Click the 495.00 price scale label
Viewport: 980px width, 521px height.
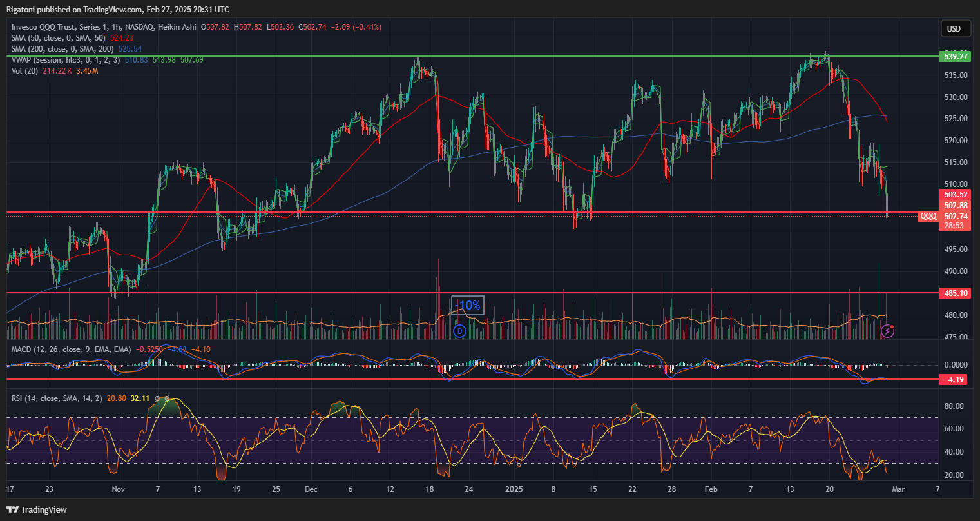pyautogui.click(x=957, y=249)
